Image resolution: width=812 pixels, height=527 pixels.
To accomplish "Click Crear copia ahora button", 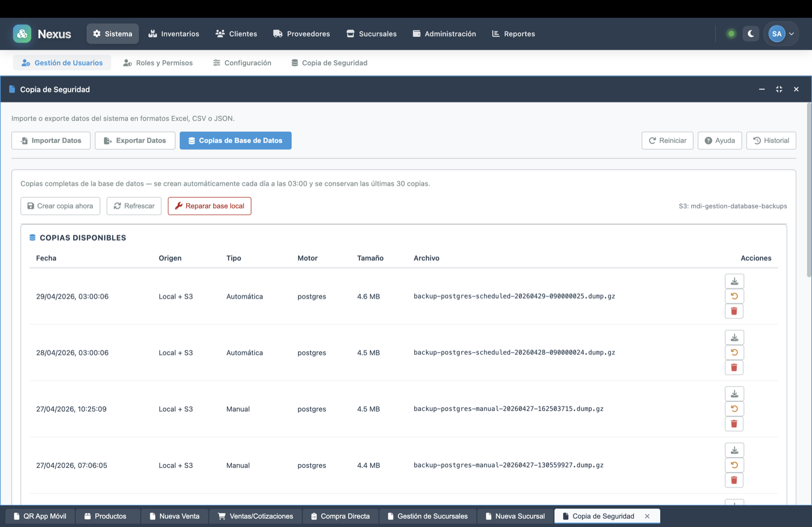I will (60, 206).
